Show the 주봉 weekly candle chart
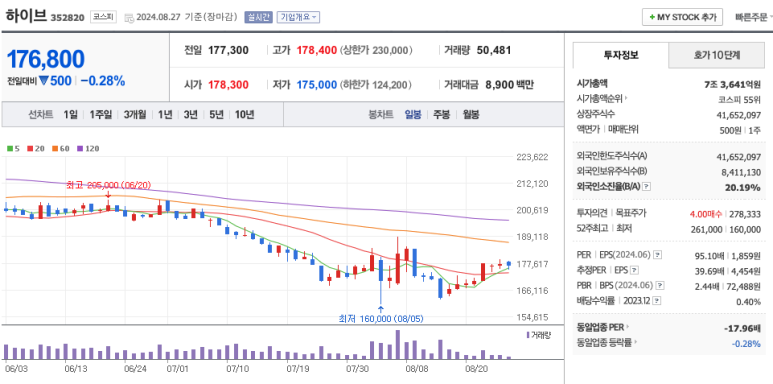This screenshot has height=384, width=773. [x=441, y=115]
